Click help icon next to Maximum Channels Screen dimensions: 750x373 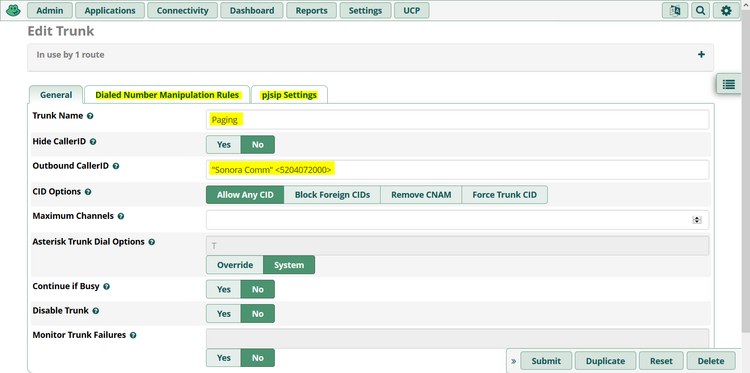click(121, 216)
